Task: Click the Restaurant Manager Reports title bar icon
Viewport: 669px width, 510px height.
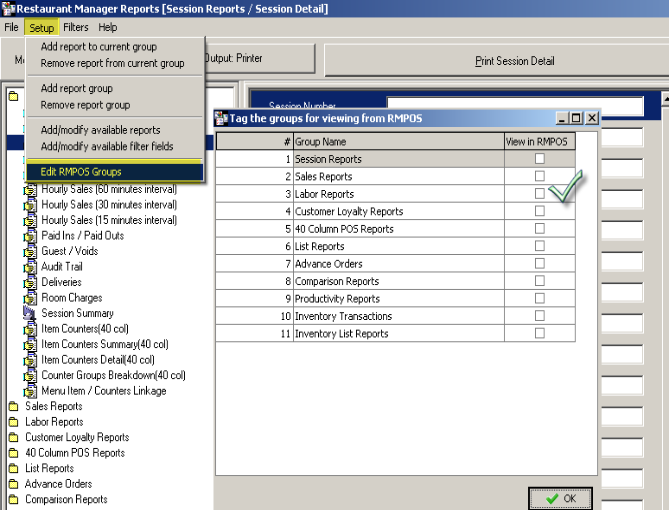Action: click(8, 9)
